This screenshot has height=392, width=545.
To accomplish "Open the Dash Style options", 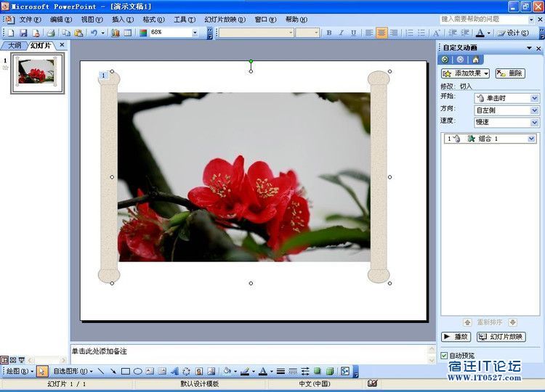I will (x=293, y=371).
